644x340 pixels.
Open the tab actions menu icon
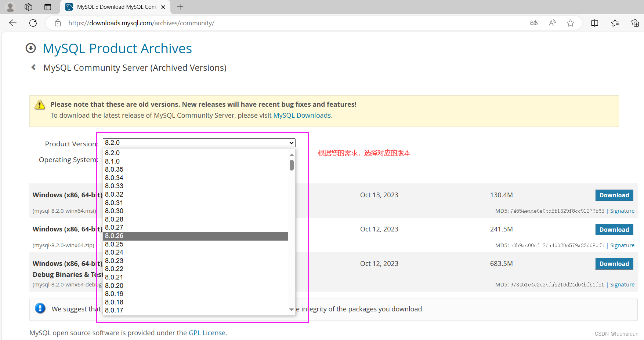[48, 7]
